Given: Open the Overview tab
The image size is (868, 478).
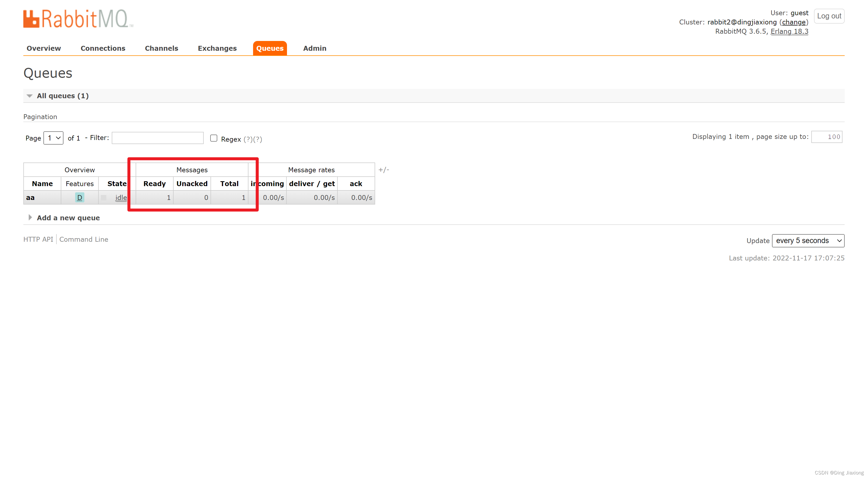Looking at the screenshot, I should point(44,48).
